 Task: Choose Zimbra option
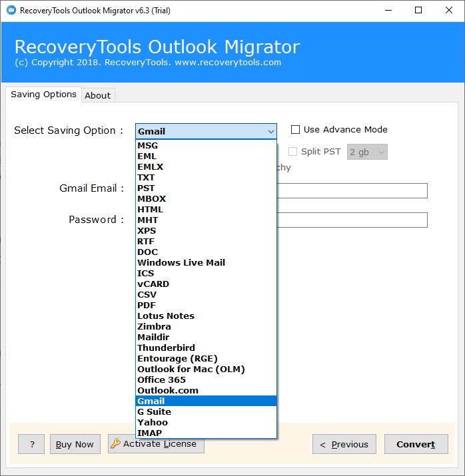point(206,326)
